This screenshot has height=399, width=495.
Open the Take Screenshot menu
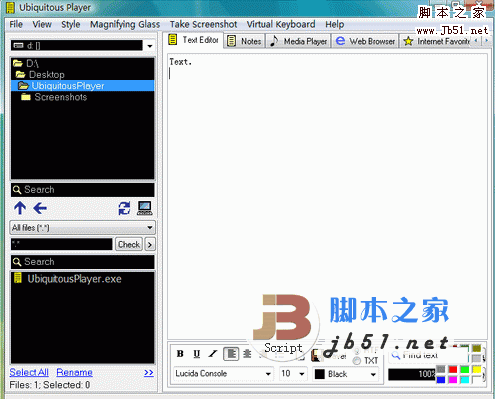pyautogui.click(x=203, y=24)
